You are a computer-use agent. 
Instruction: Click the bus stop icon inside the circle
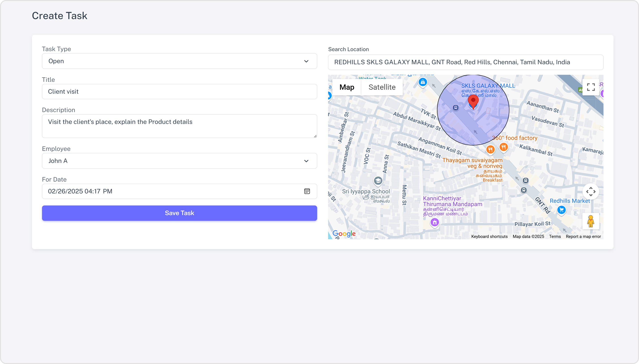456,108
